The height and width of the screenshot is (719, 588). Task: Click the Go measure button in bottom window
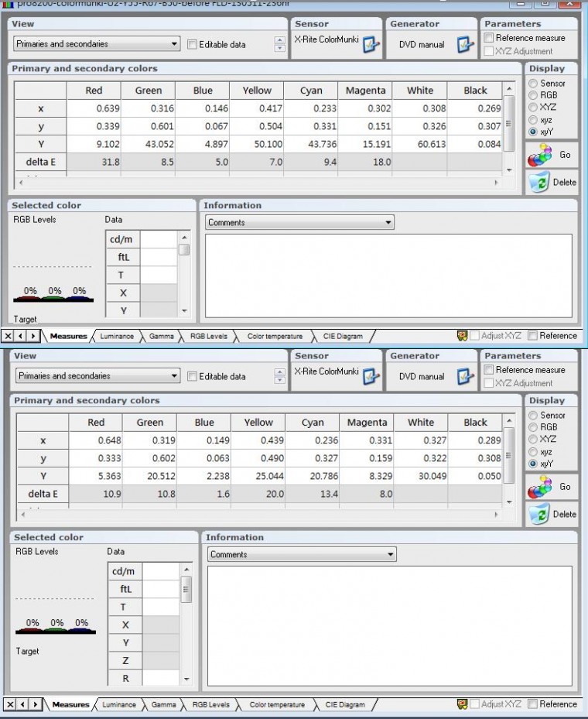click(552, 487)
